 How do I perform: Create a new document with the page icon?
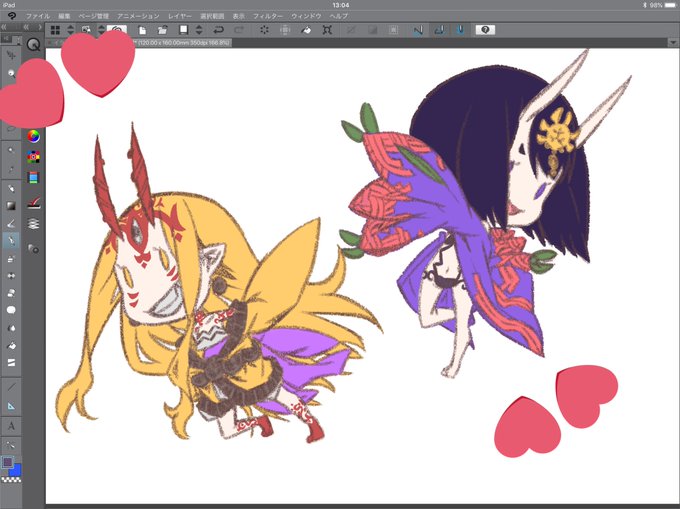pos(142,30)
